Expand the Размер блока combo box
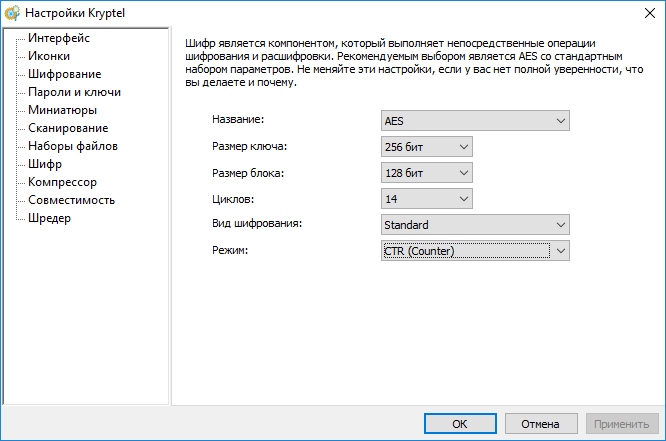 coord(427,173)
